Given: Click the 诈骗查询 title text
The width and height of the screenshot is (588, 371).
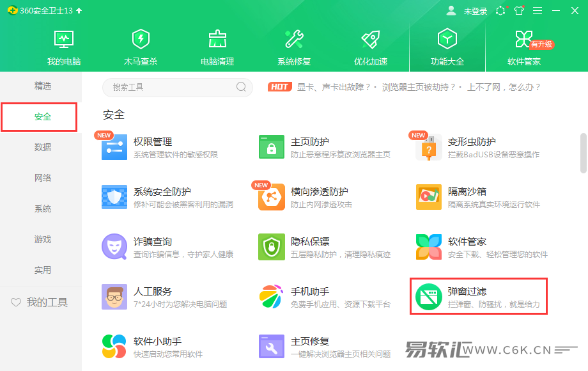Looking at the screenshot, I should coord(153,242).
